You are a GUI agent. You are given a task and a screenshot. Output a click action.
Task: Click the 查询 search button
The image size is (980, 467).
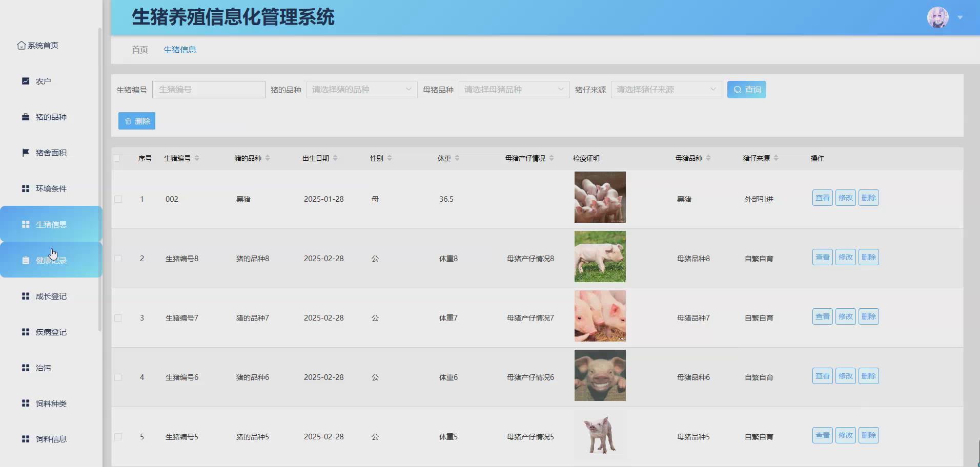click(x=746, y=89)
